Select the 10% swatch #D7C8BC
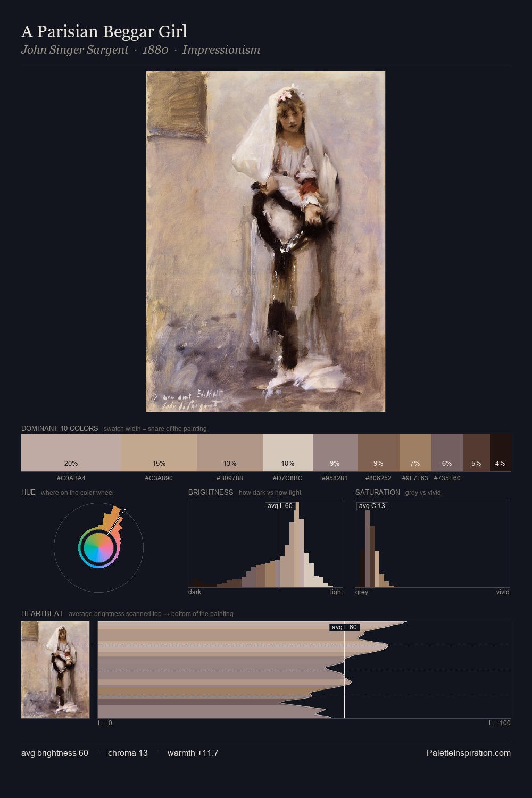 click(x=288, y=453)
